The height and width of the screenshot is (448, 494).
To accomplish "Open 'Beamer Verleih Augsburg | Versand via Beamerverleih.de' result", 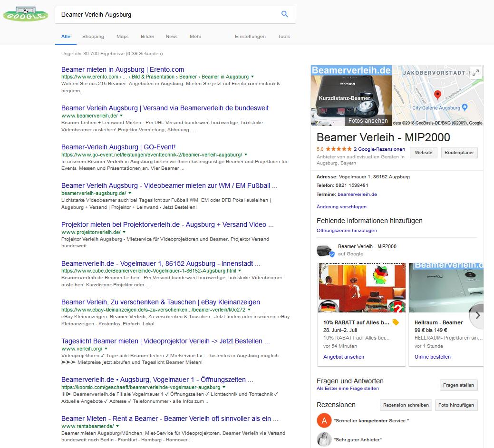I will [165, 108].
